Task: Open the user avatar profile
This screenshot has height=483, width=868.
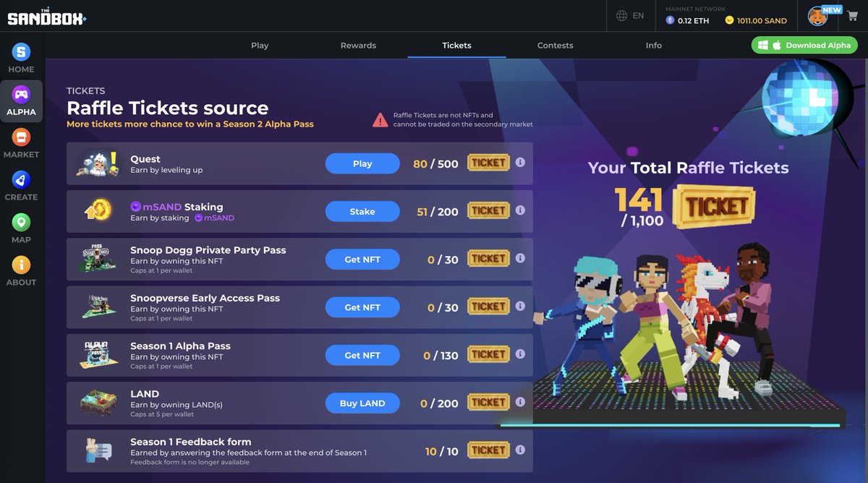Action: click(x=818, y=16)
